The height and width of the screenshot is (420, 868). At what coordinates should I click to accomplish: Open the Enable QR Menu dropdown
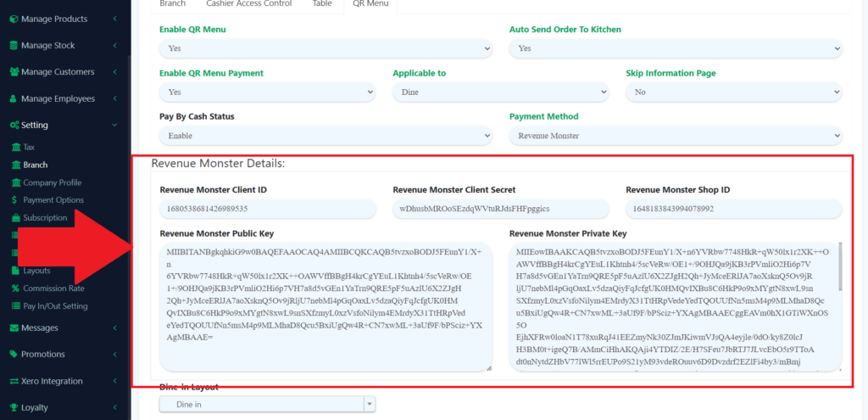click(325, 49)
